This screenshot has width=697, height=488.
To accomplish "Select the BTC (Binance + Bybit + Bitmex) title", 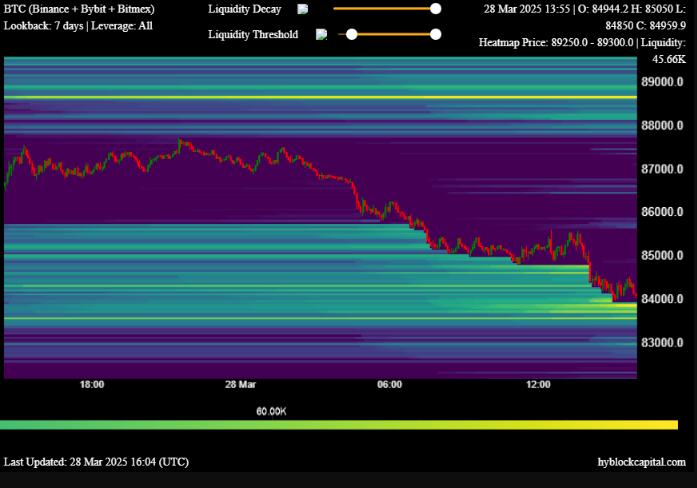I will point(79,9).
